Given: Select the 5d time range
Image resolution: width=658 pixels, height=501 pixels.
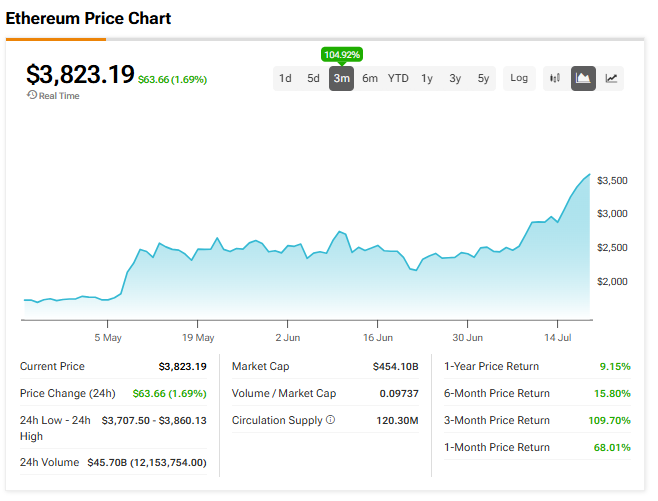Looking at the screenshot, I should tap(313, 78).
